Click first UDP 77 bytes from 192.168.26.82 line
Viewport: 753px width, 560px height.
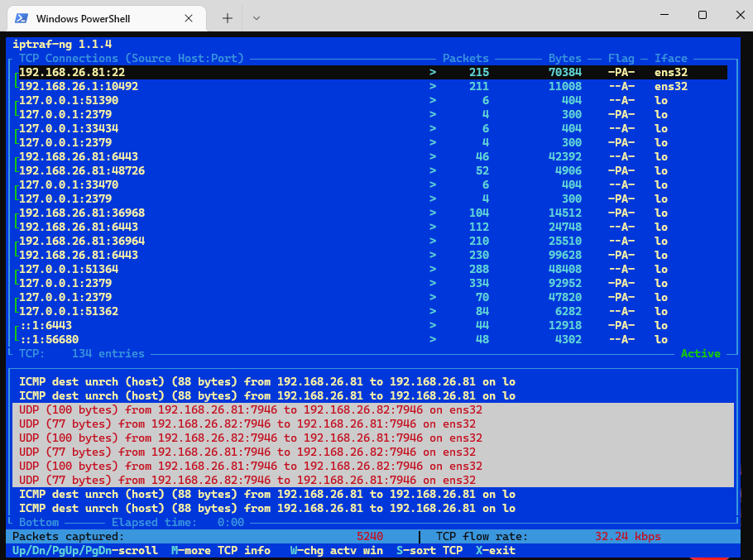point(247,424)
